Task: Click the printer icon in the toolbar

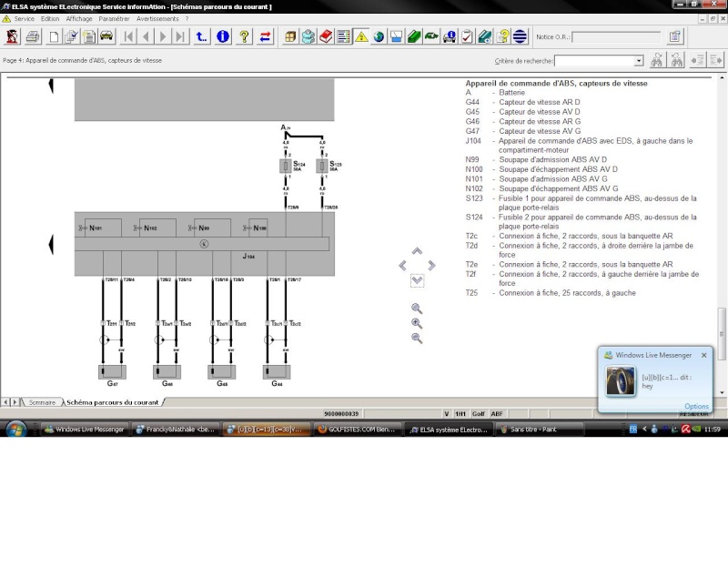Action: (x=33, y=36)
